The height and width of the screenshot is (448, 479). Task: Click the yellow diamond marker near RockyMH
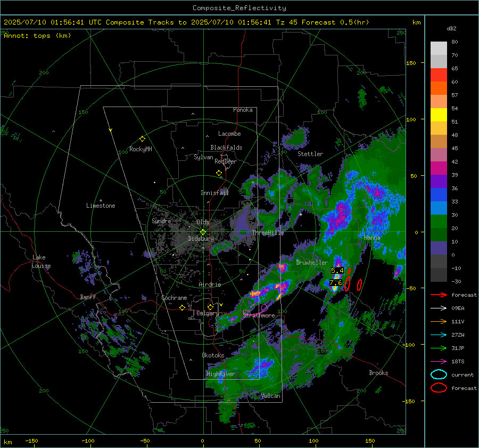click(142, 139)
